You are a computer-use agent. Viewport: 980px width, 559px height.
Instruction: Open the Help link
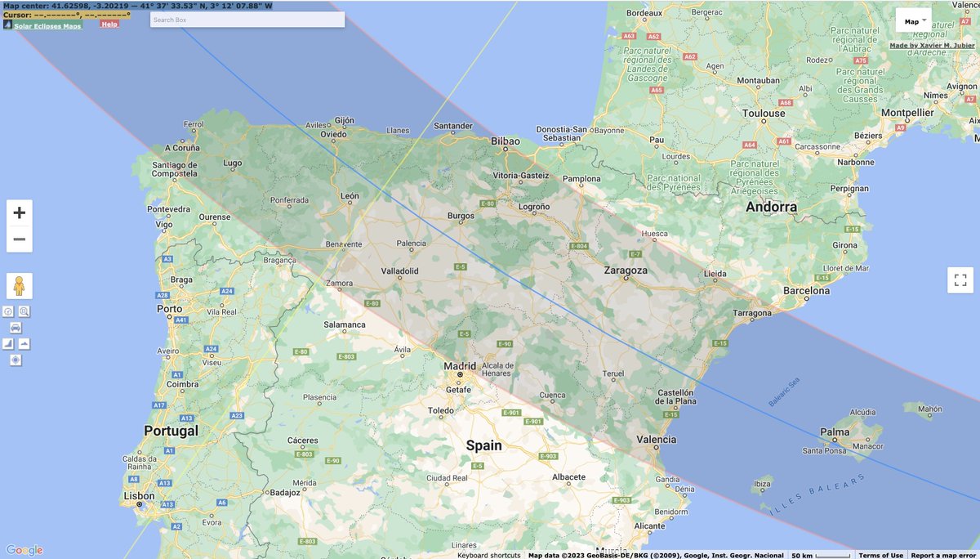click(x=109, y=25)
